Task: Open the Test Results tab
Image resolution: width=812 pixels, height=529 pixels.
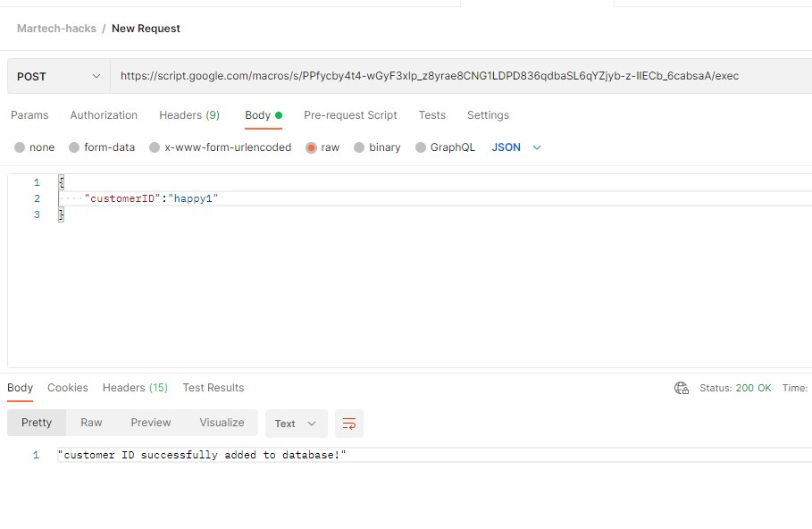Action: pos(213,388)
